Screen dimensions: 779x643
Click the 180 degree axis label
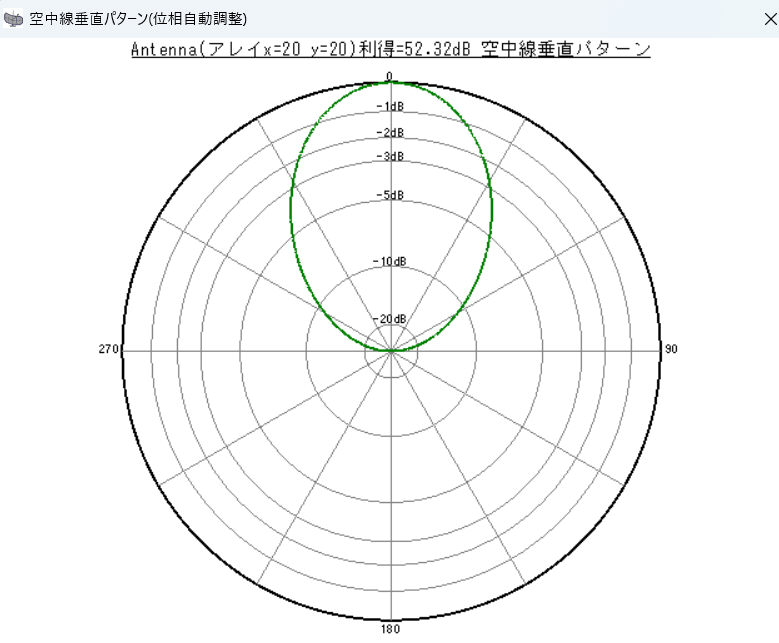coord(390,629)
